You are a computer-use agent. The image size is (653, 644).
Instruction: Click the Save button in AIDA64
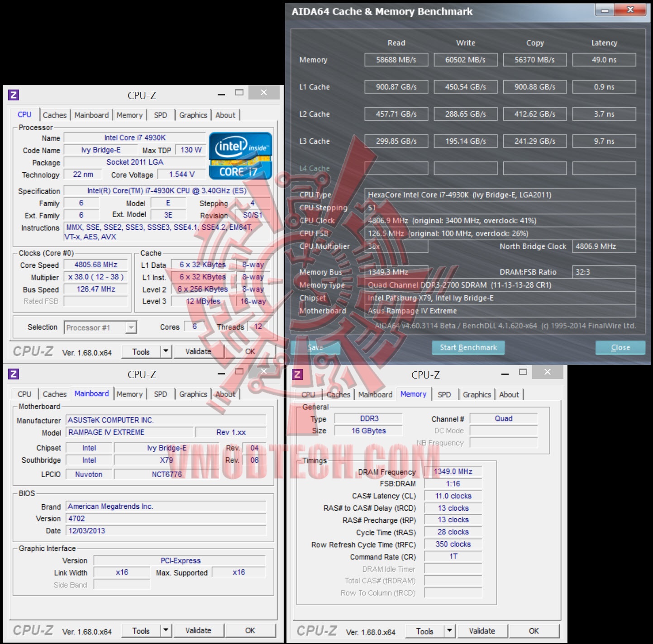[x=315, y=347]
